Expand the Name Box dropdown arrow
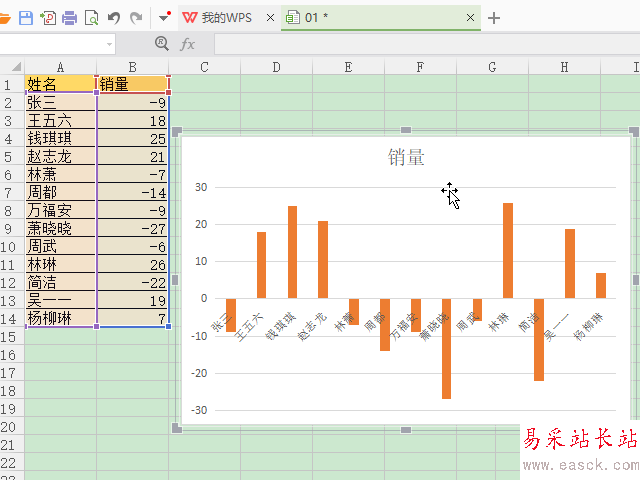This screenshot has width=640, height=480. 109,44
